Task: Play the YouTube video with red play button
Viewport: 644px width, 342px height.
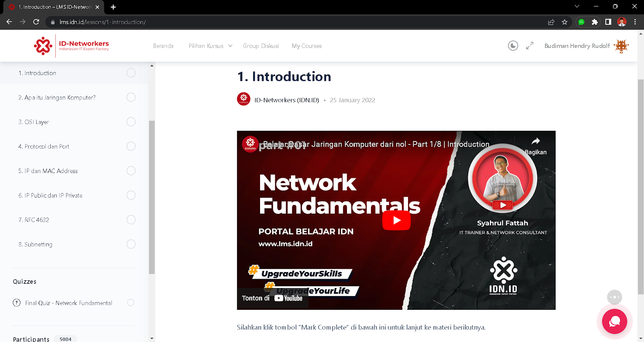Action: [x=396, y=220]
